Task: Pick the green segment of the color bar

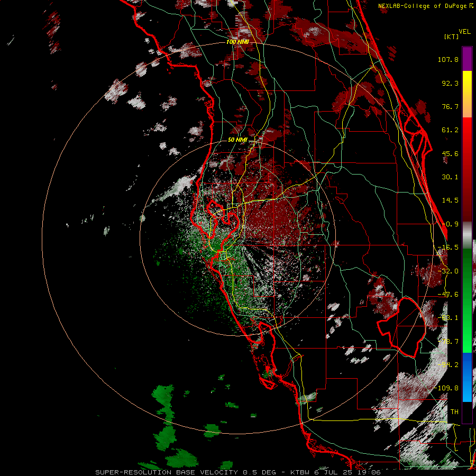Action: (467, 300)
